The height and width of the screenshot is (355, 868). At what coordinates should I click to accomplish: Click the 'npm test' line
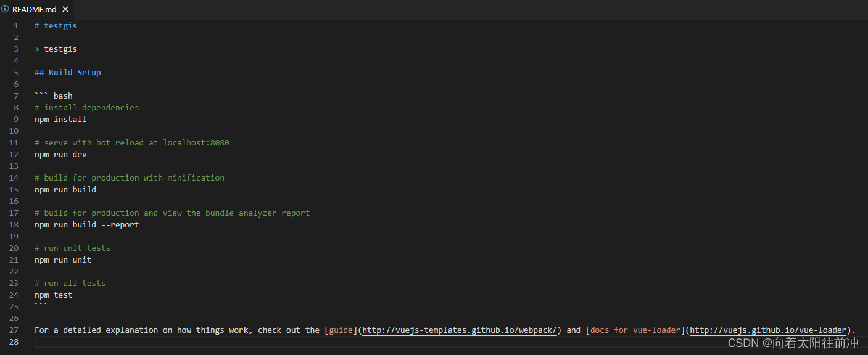point(54,295)
